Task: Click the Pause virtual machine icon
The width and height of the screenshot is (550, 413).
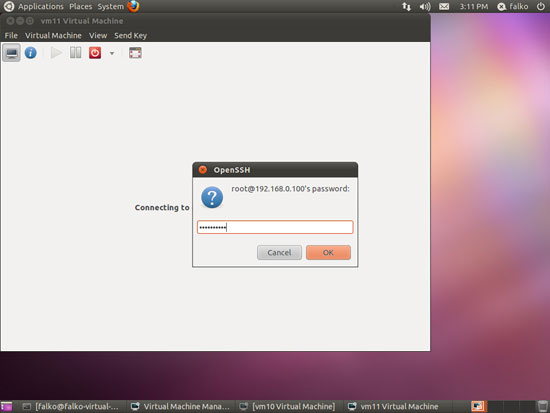Action: coord(75,53)
